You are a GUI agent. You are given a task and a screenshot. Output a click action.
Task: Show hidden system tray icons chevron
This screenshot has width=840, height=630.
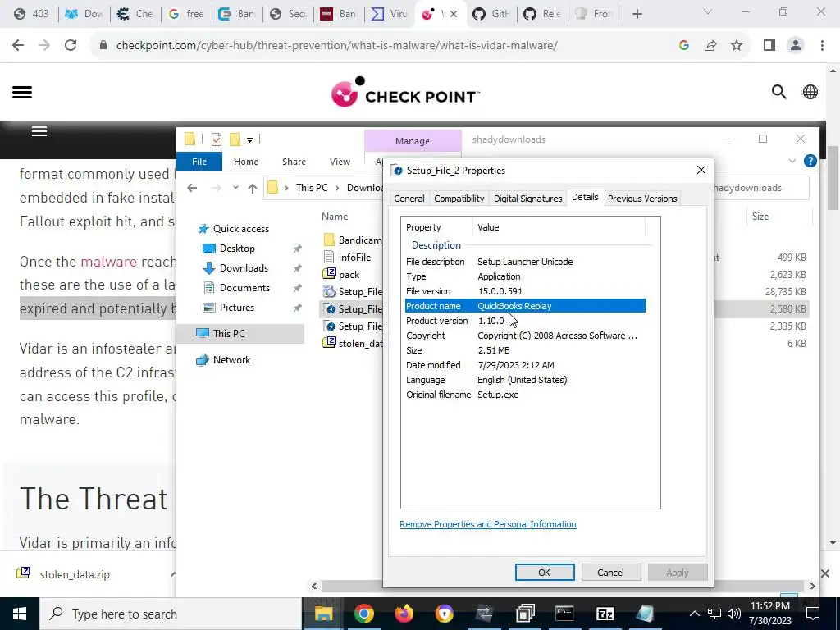pyautogui.click(x=694, y=614)
